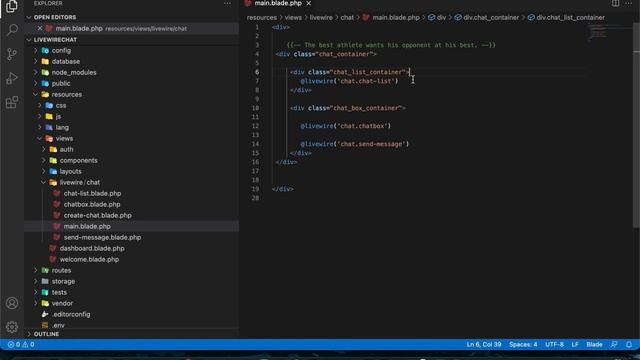Open the Accounts menu icon
Image resolution: width=640 pixels, height=360 pixels.
click(x=12, y=303)
